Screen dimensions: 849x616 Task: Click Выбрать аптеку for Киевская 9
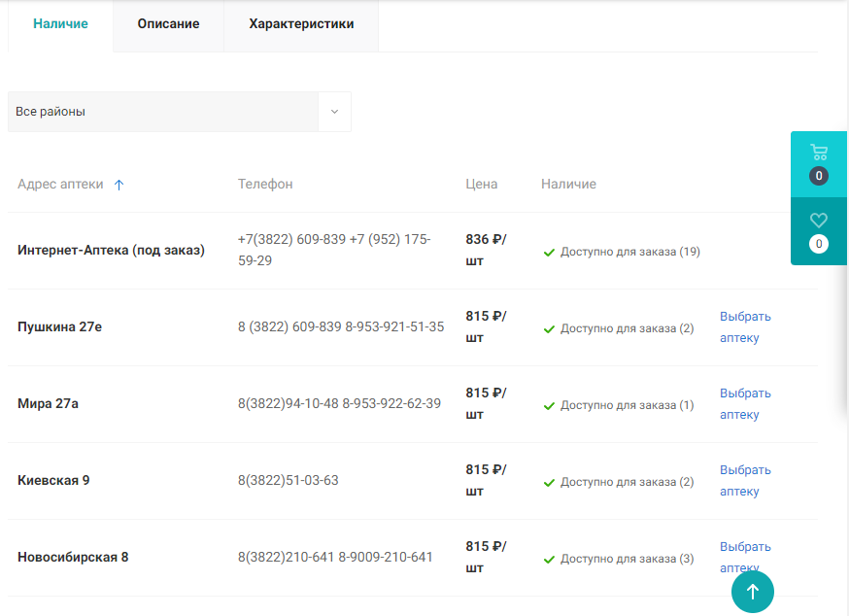point(744,481)
